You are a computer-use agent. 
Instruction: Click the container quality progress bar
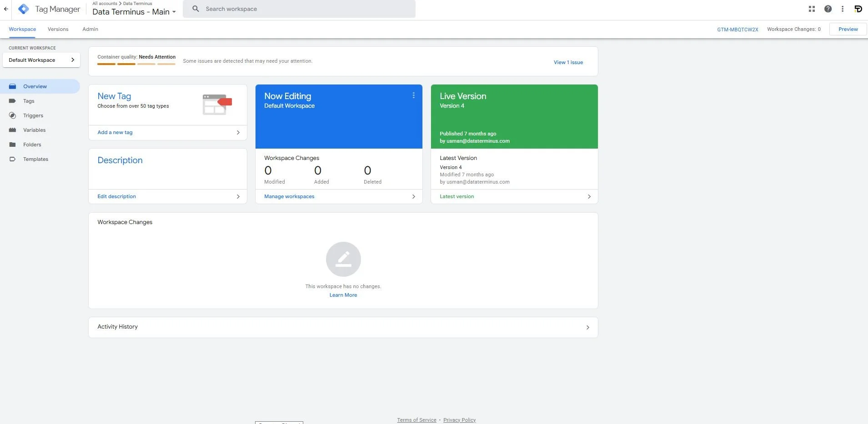(x=136, y=64)
